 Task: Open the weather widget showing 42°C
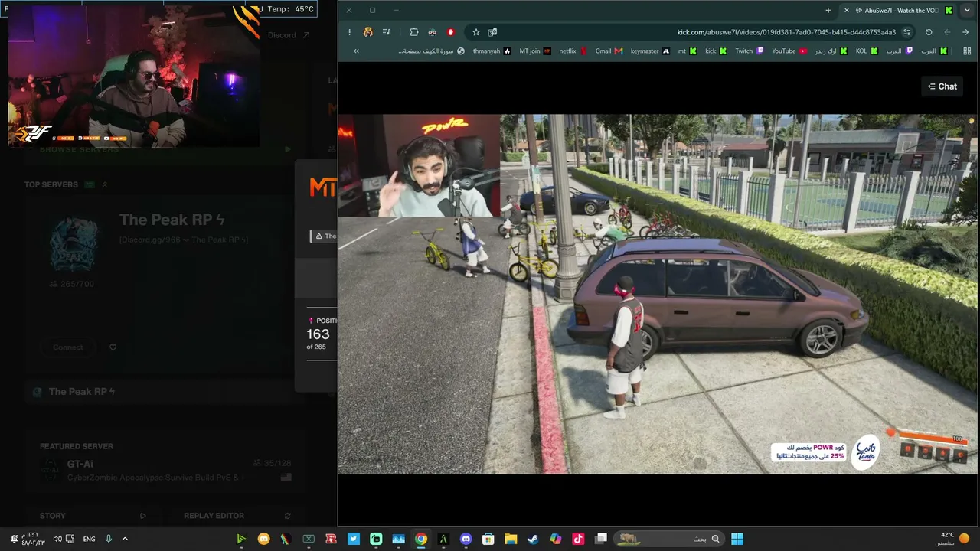point(953,539)
